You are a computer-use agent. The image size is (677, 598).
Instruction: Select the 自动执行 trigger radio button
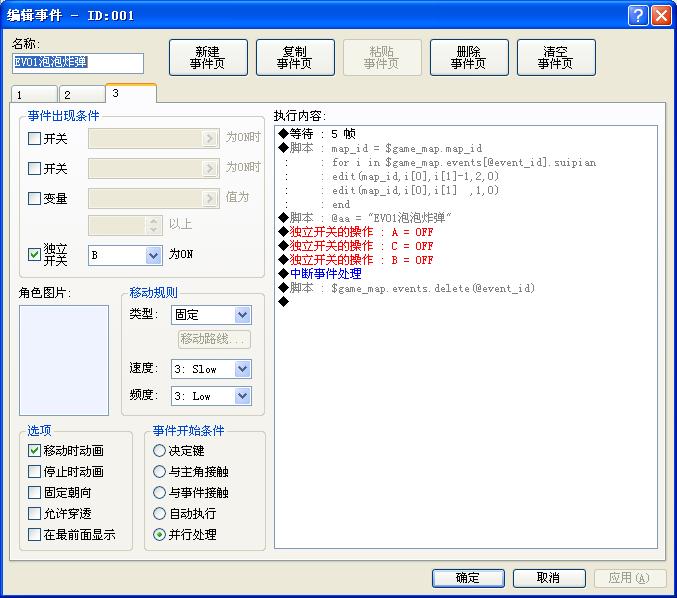159,514
